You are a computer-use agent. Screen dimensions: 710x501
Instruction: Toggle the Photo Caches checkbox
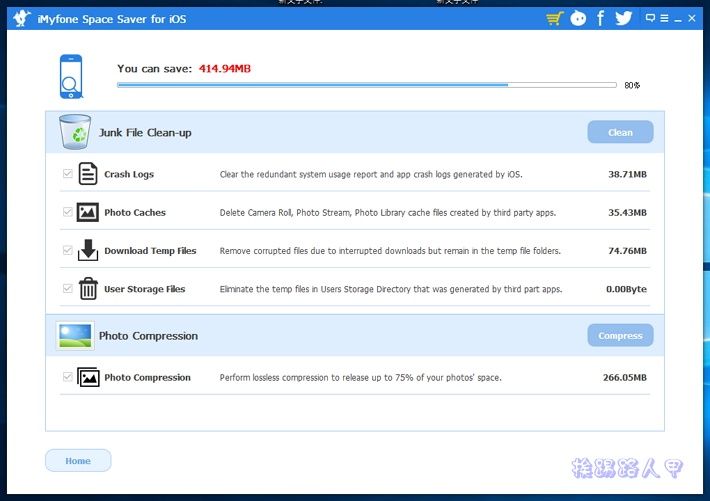(x=68, y=212)
